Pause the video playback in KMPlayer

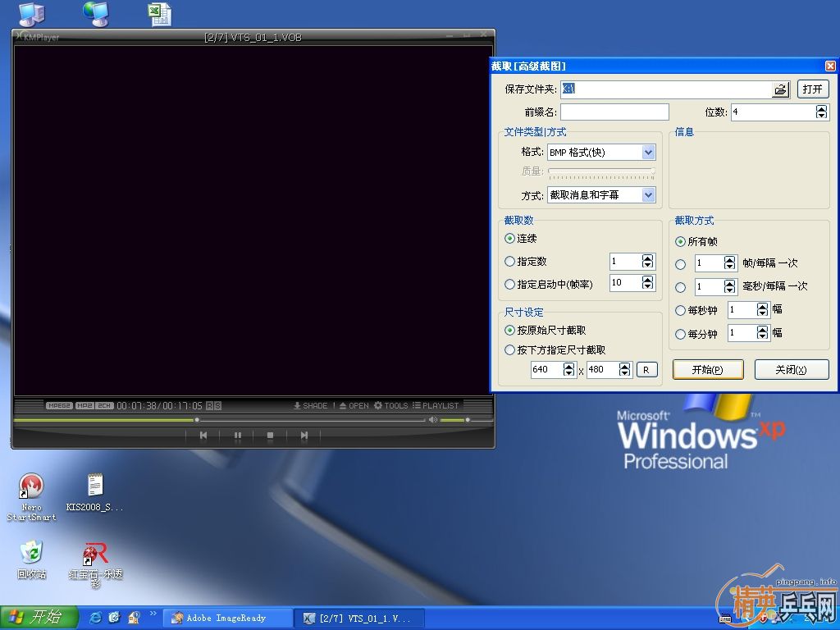tap(238, 436)
